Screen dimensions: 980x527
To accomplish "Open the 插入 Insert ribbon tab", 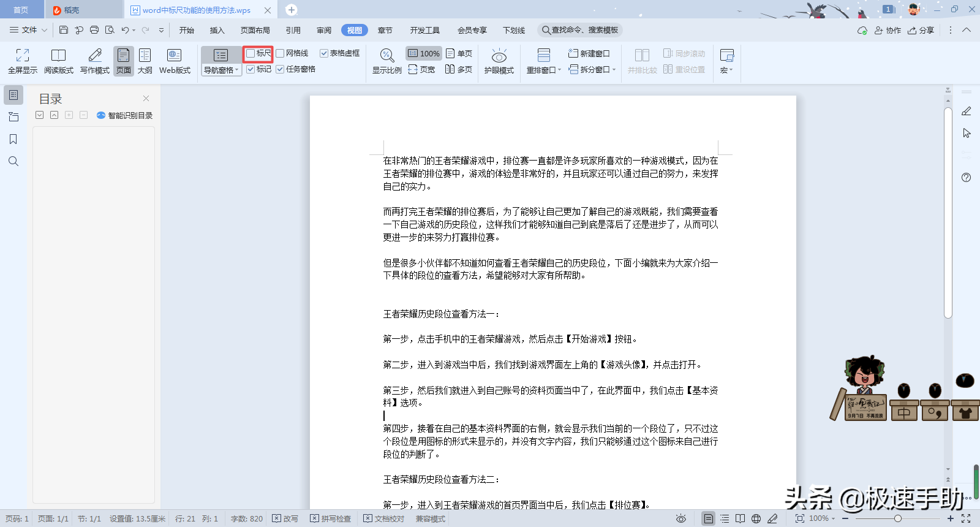I will 217,30.
